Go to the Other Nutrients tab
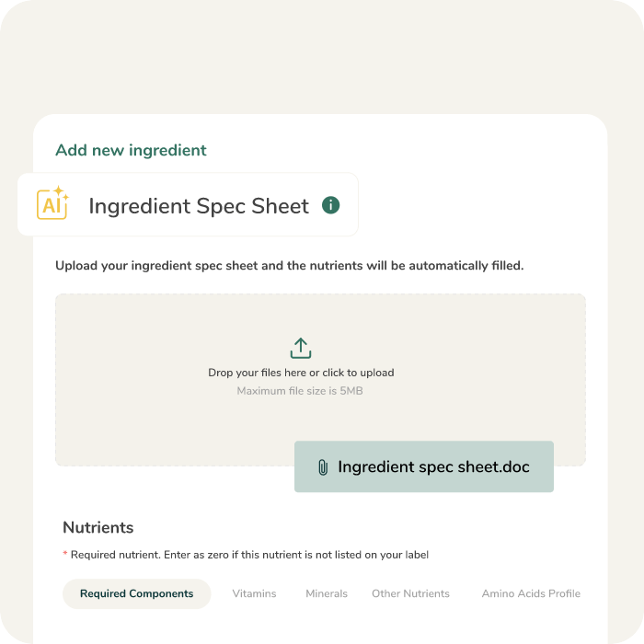Image resolution: width=644 pixels, height=644 pixels. click(x=410, y=593)
